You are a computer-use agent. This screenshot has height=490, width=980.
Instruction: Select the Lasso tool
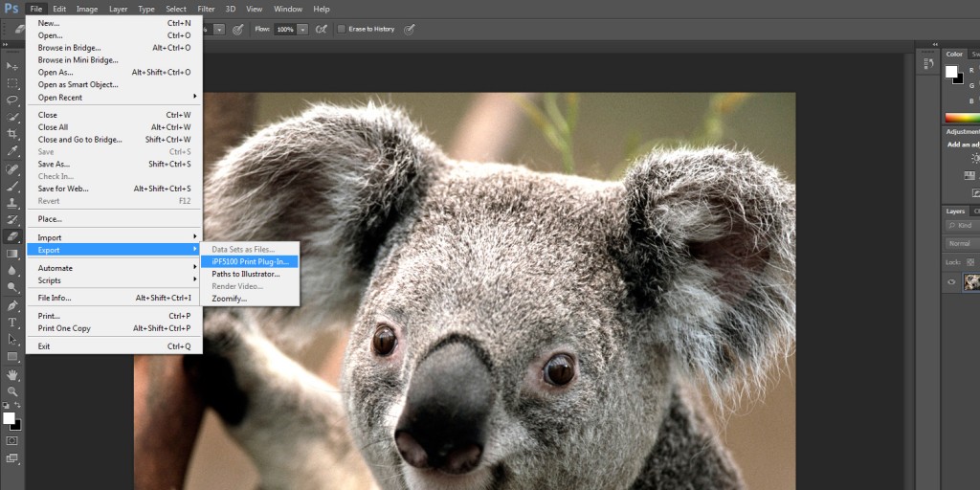click(x=11, y=100)
